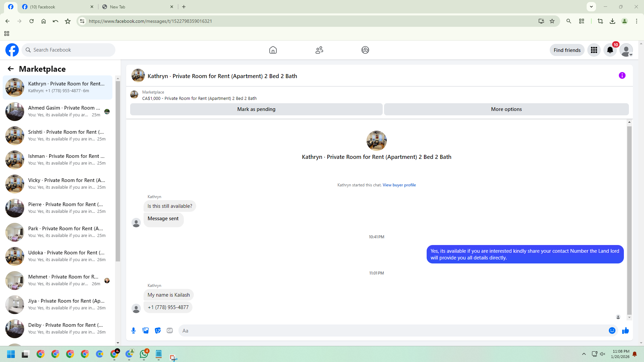Open Srishti conversation
This screenshot has height=362, width=644.
[58, 135]
